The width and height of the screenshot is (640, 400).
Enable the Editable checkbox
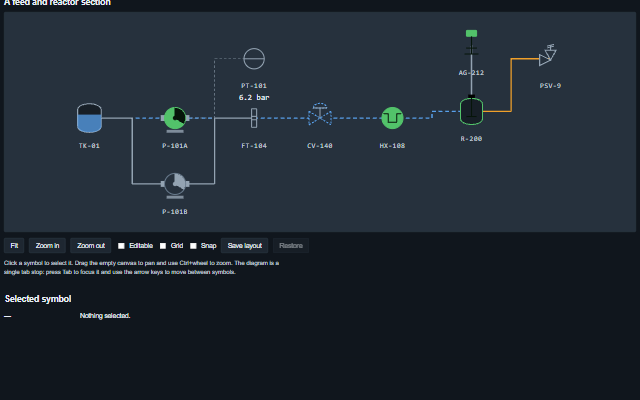click(121, 246)
